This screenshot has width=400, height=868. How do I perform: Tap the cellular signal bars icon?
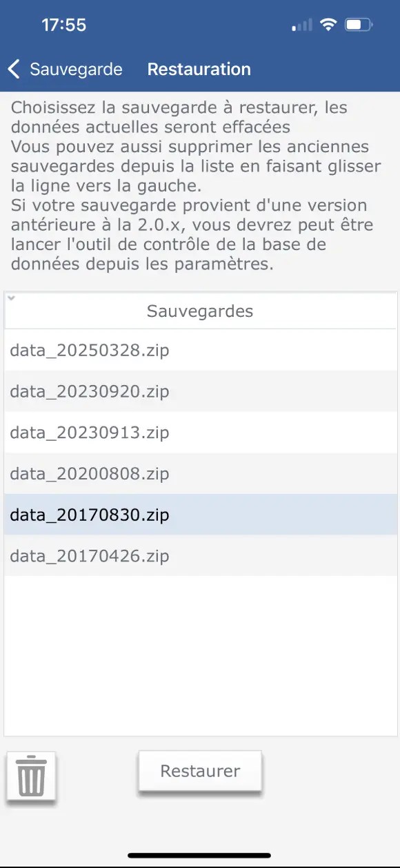pyautogui.click(x=302, y=26)
